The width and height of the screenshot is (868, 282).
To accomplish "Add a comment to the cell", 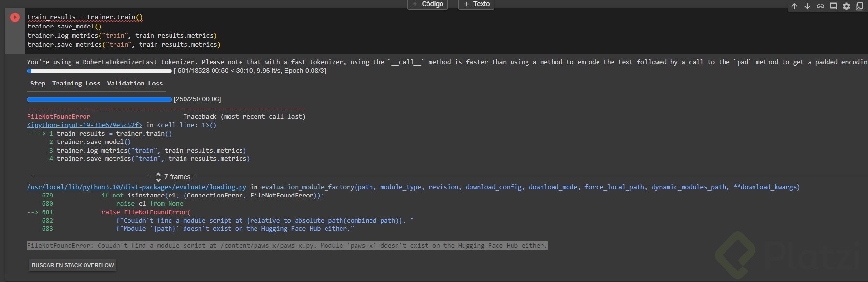I will tap(833, 6).
